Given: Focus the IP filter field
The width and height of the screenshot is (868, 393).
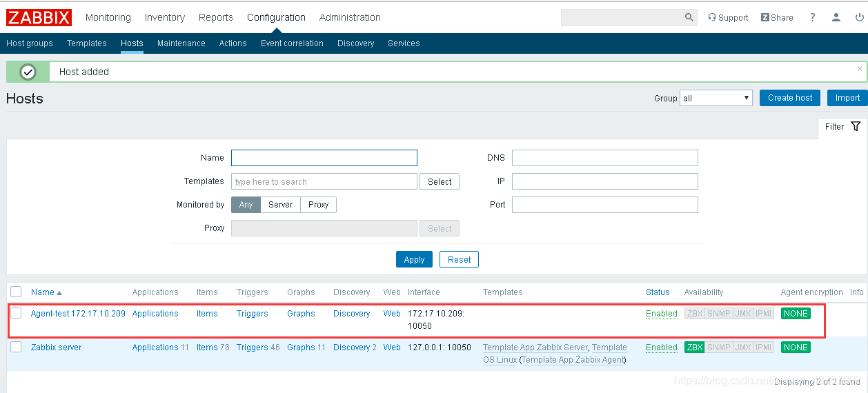Looking at the screenshot, I should [x=605, y=181].
